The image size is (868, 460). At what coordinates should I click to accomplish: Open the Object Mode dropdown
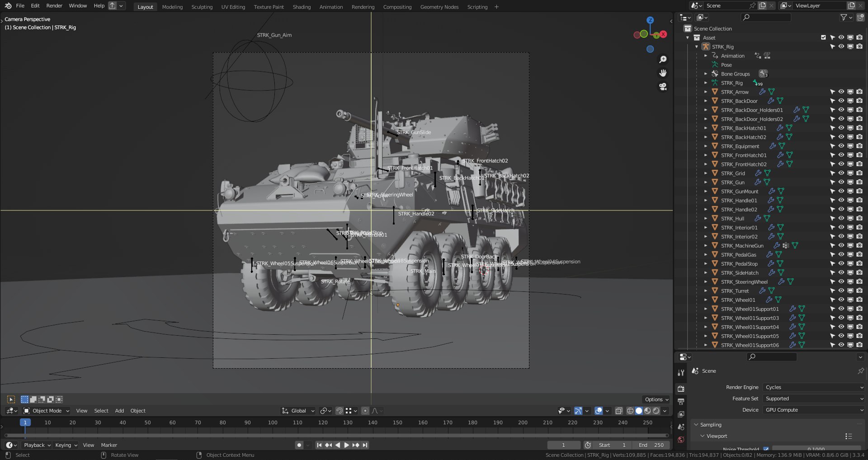coord(47,411)
